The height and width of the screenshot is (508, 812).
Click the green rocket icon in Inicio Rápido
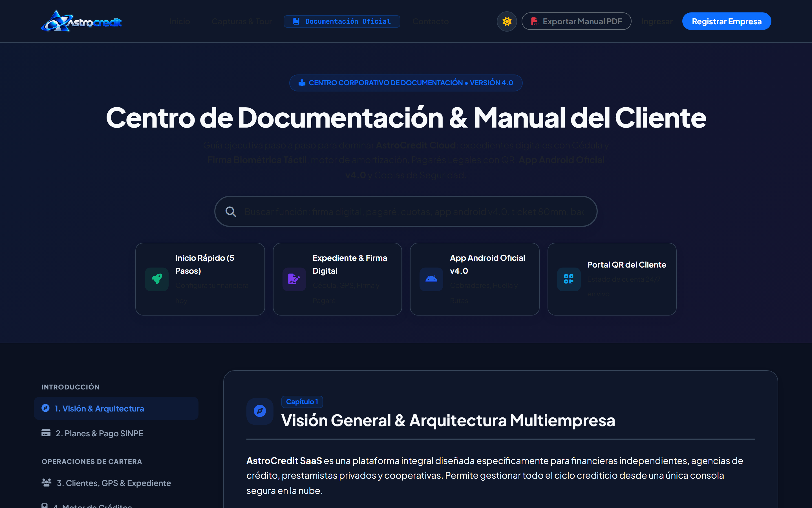click(157, 279)
